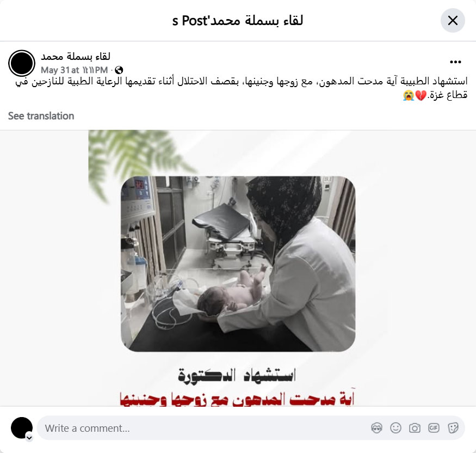The image size is (476, 453).
Task: Open the sticker picker in comment box
Action: click(453, 428)
